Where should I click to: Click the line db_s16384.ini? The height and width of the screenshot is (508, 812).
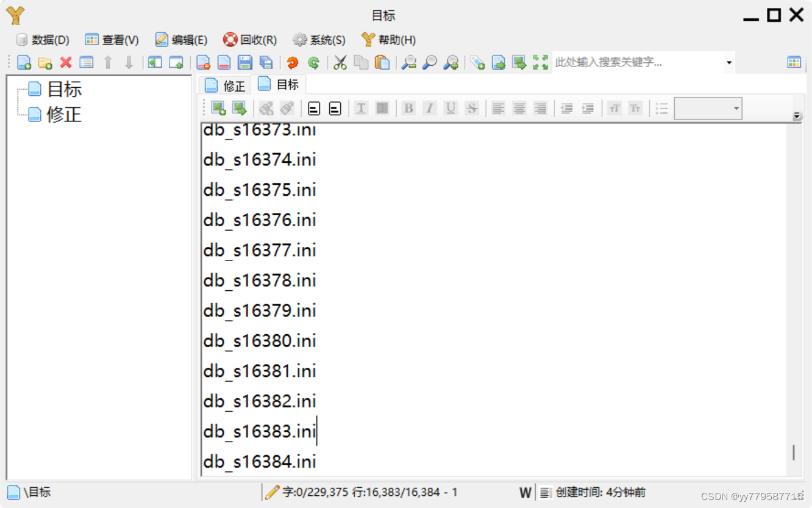(x=260, y=462)
